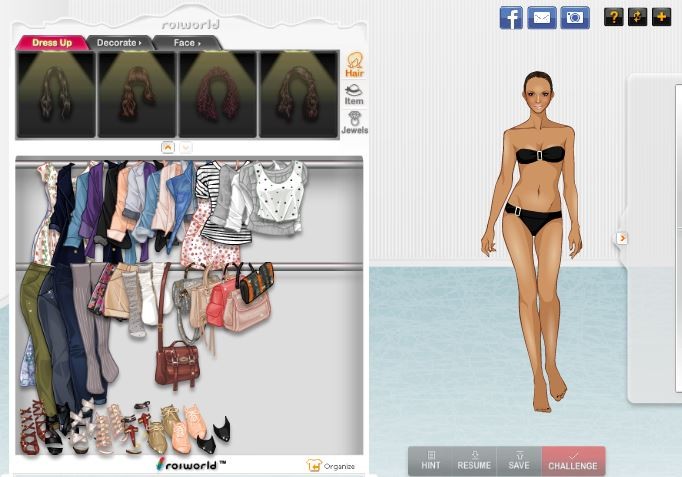Click the down arrow below hairstyles
The image size is (682, 477).
coord(186,147)
